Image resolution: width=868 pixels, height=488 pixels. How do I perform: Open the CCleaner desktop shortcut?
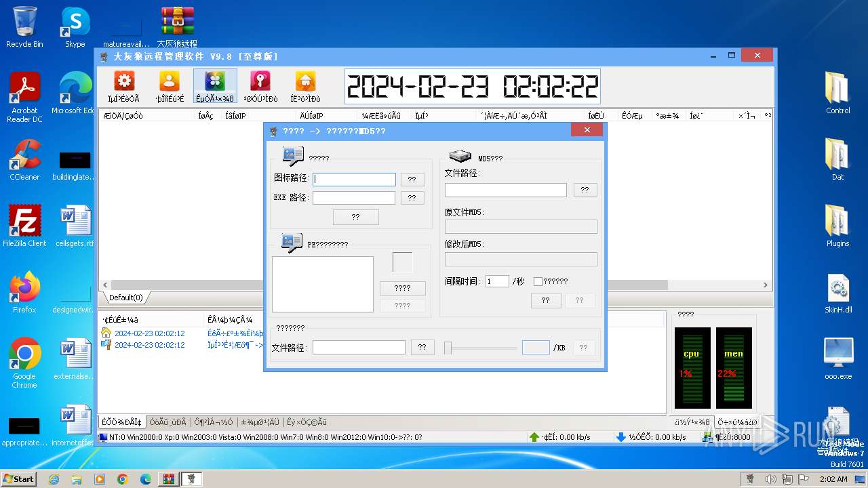coord(24,160)
